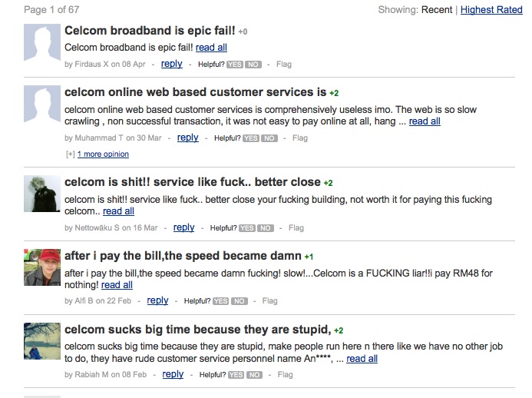Flag Nettowāku S's review
Screen dimensions: 532x398
[296, 228]
